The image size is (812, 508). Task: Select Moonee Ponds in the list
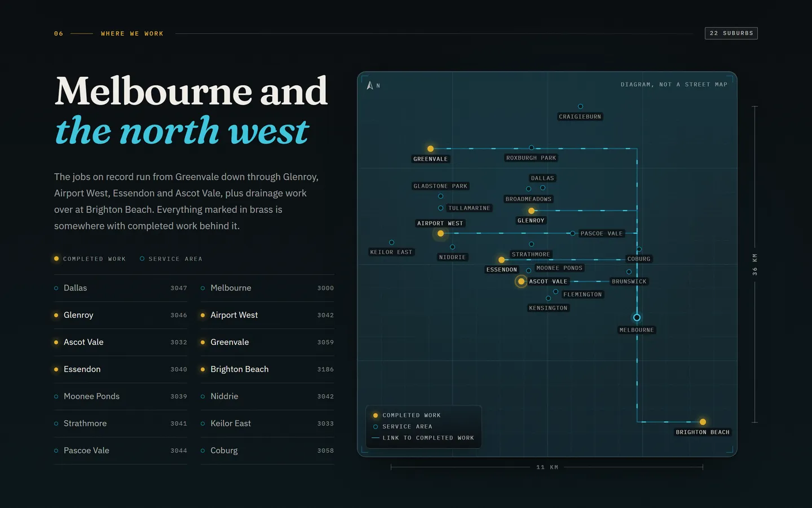121,396
